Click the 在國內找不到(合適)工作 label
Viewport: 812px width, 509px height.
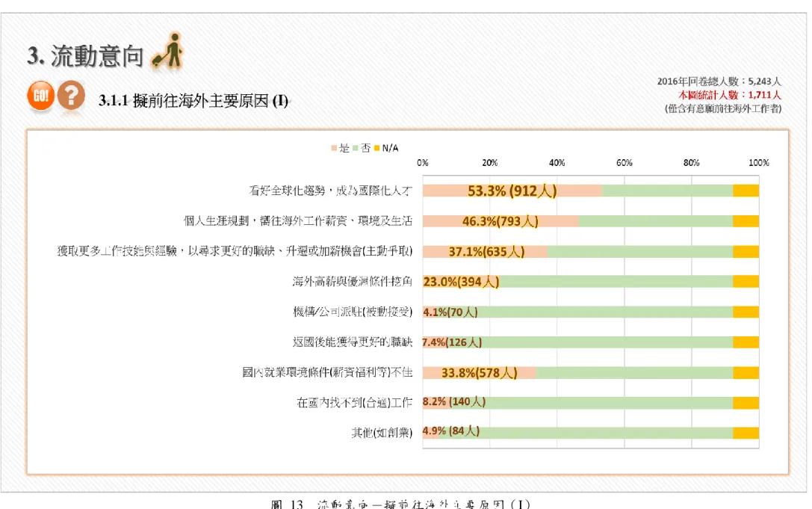(354, 403)
